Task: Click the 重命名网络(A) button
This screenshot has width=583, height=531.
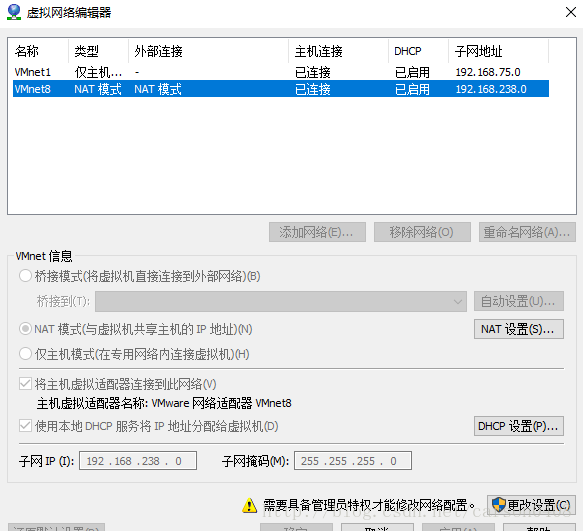Action: tap(527, 232)
